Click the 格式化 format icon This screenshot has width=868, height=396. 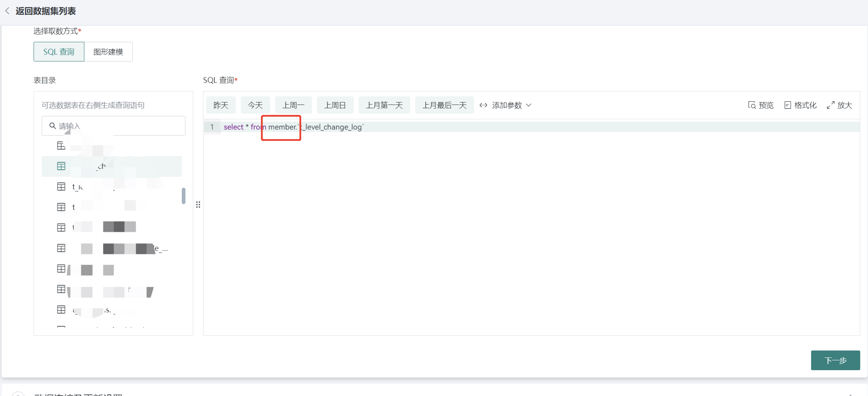tap(787, 105)
